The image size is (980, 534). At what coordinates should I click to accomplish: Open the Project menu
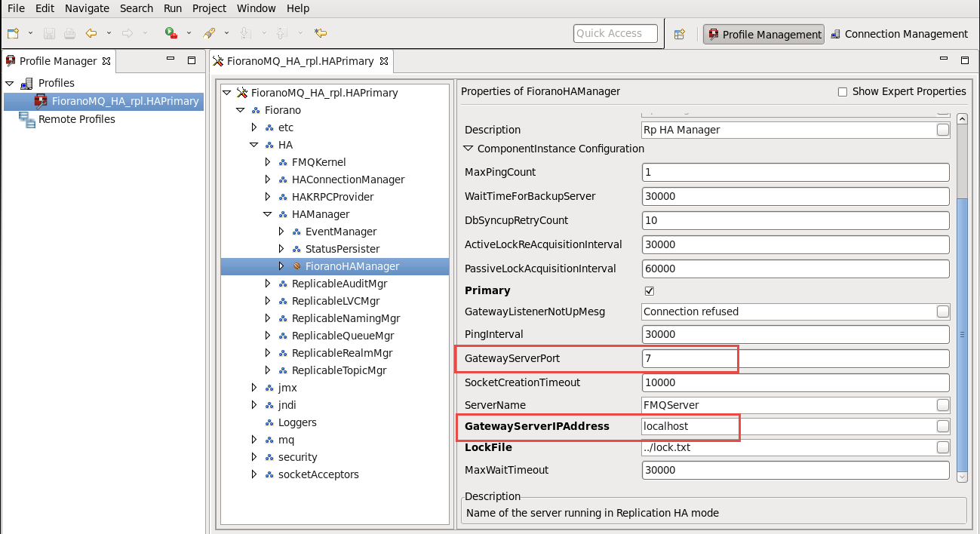[x=210, y=8]
